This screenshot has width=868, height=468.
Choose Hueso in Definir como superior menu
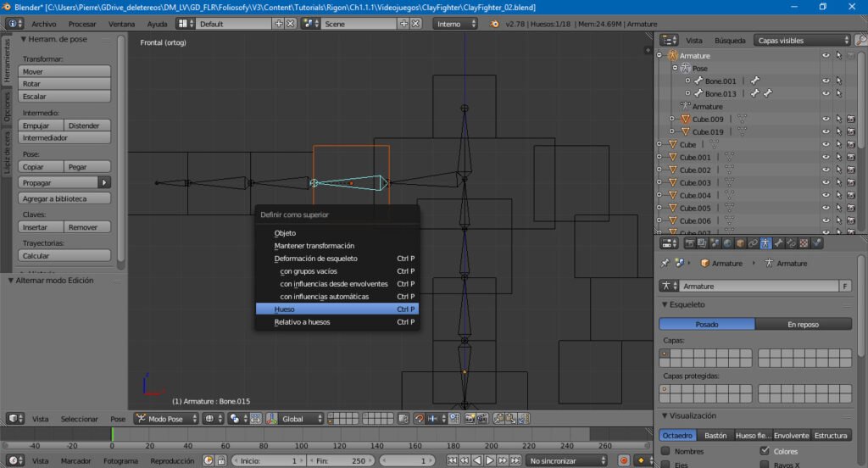[337, 309]
